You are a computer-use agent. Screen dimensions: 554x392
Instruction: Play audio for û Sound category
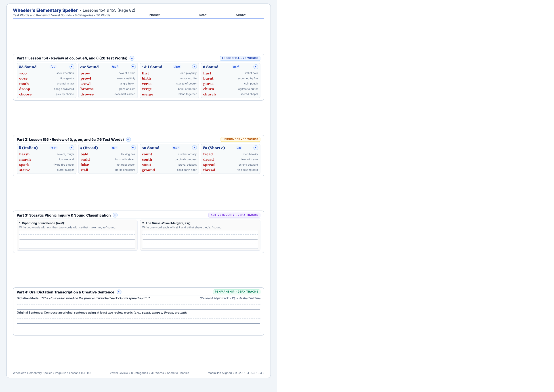point(256,67)
